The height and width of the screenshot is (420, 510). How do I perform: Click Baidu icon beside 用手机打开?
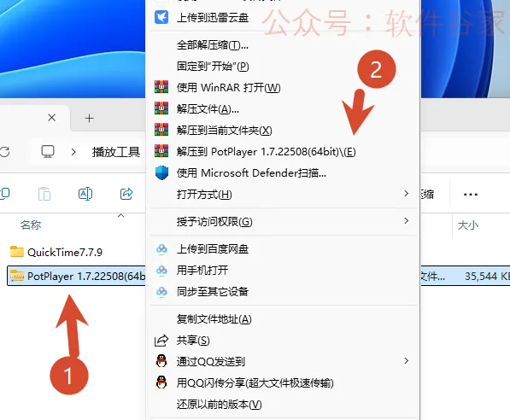(x=161, y=270)
